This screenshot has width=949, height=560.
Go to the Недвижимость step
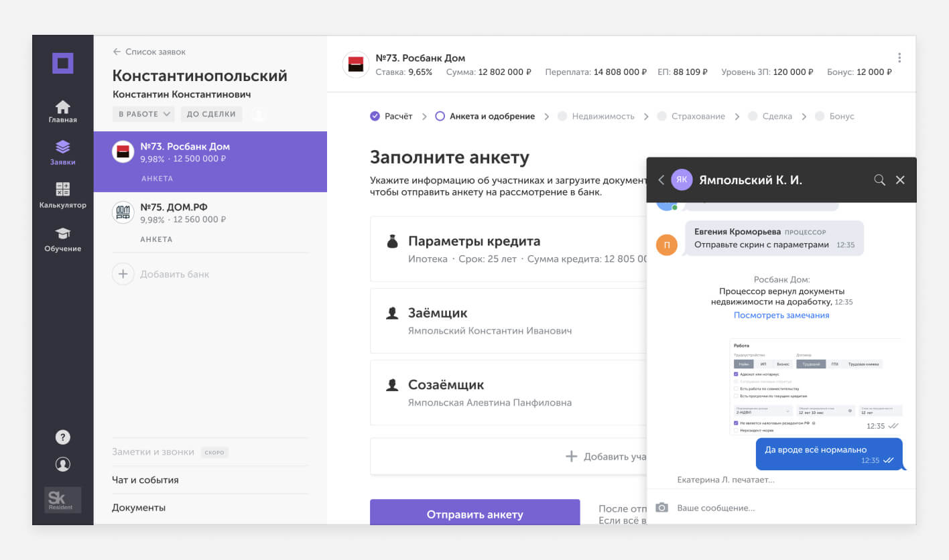point(596,116)
